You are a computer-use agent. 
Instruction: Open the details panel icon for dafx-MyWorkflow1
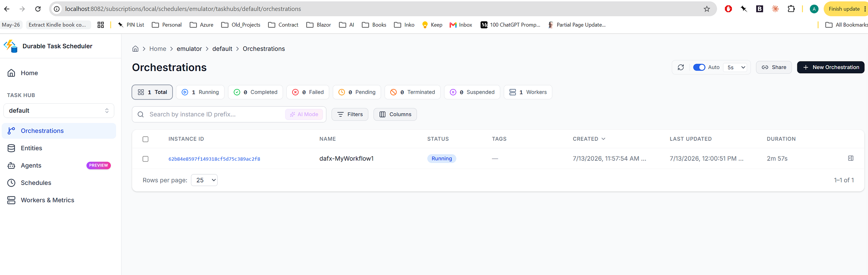[851, 158]
